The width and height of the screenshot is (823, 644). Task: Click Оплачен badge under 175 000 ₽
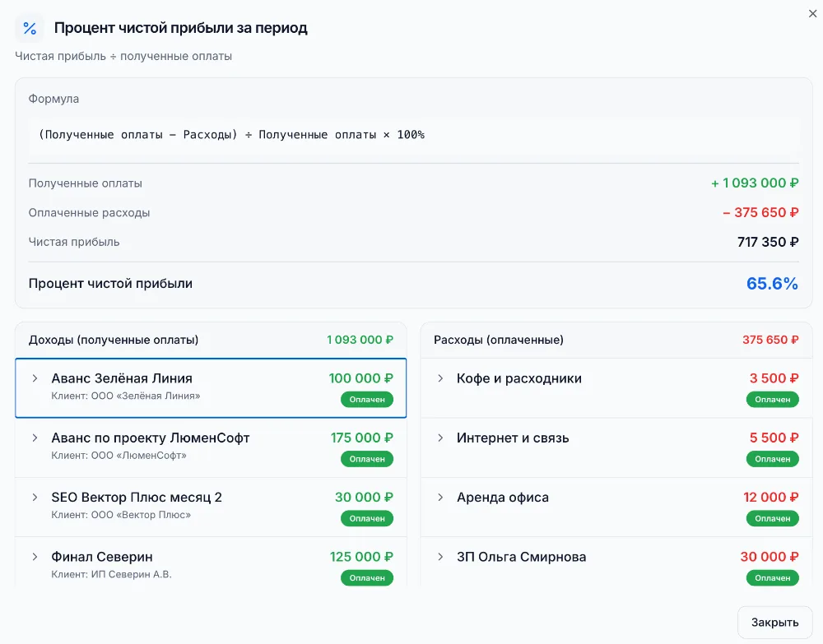(367, 459)
